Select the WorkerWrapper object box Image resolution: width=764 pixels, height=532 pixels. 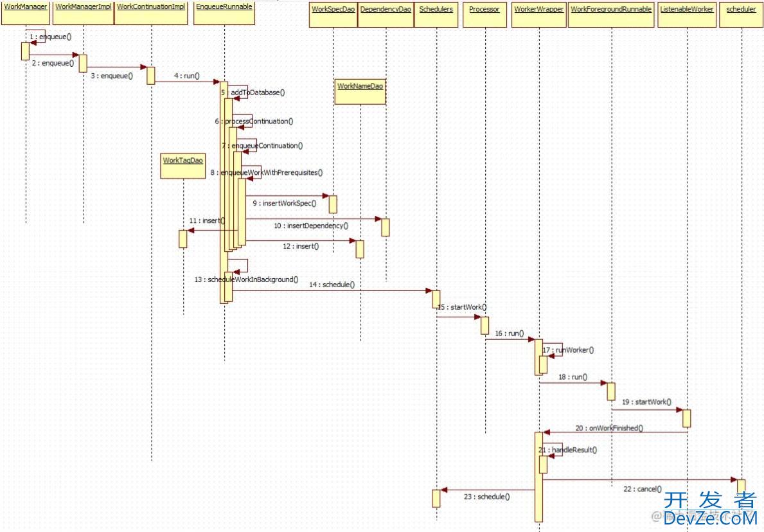pos(539,15)
